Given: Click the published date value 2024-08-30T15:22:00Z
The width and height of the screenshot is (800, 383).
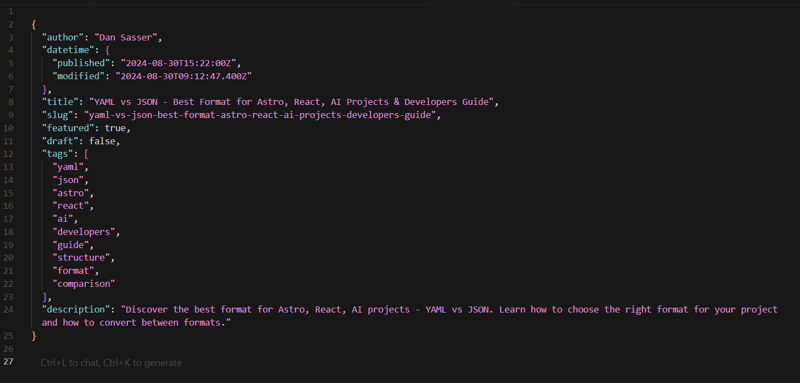Looking at the screenshot, I should 178,63.
